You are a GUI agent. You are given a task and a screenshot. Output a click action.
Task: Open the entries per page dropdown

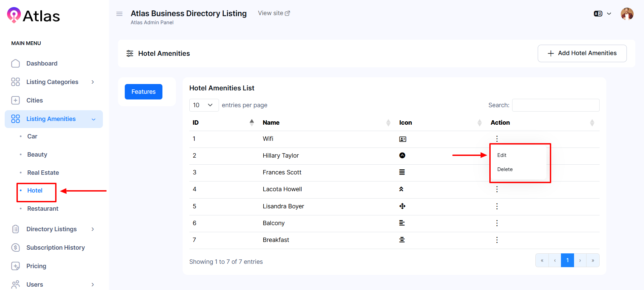tap(204, 105)
